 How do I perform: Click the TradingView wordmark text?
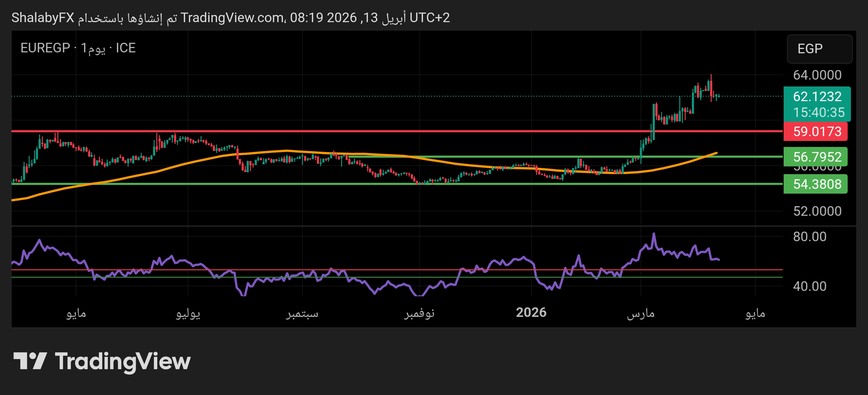[123, 361]
